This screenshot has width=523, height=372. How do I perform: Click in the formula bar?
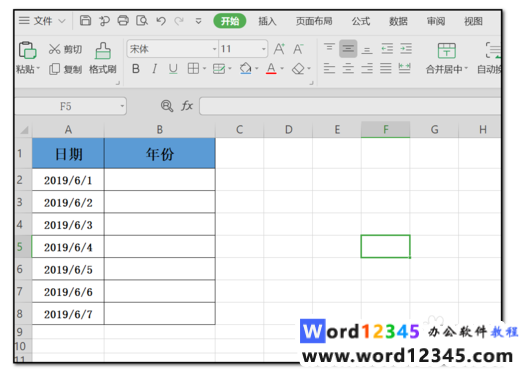pyautogui.click(x=350, y=106)
